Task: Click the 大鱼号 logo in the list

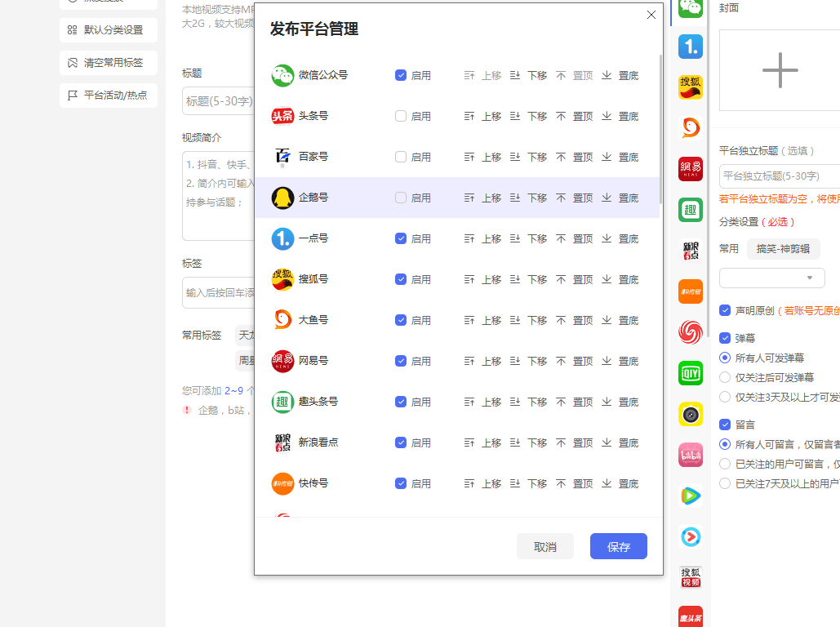Action: [282, 320]
